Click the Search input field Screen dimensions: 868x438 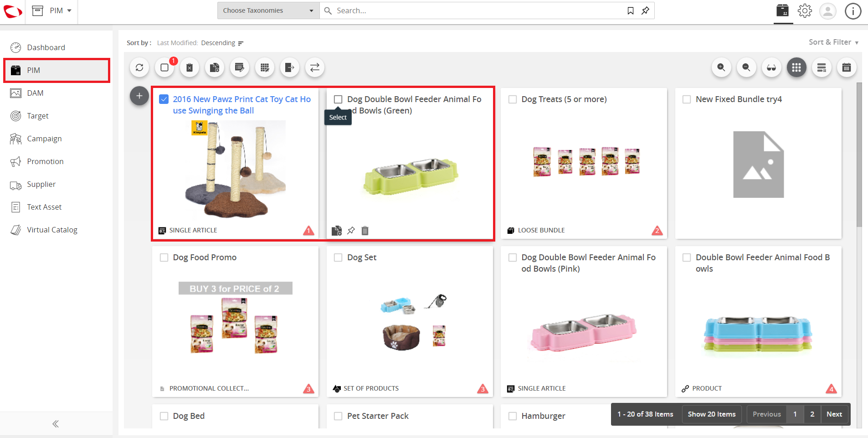click(478, 10)
